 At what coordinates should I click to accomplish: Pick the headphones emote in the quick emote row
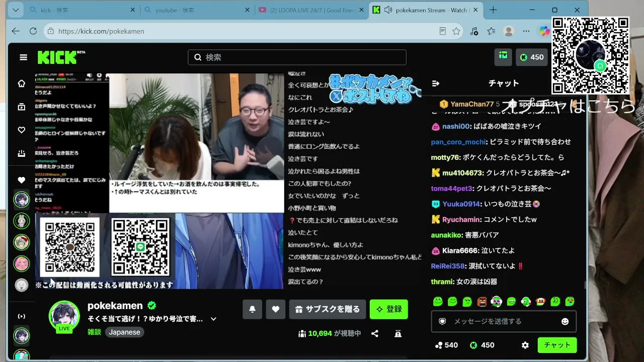(x=497, y=302)
